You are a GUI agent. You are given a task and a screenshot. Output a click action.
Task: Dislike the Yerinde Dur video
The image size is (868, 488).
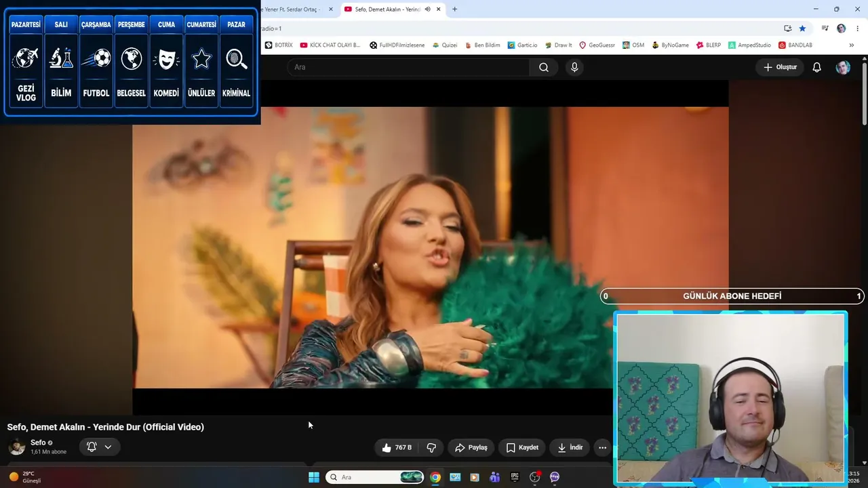click(x=431, y=447)
